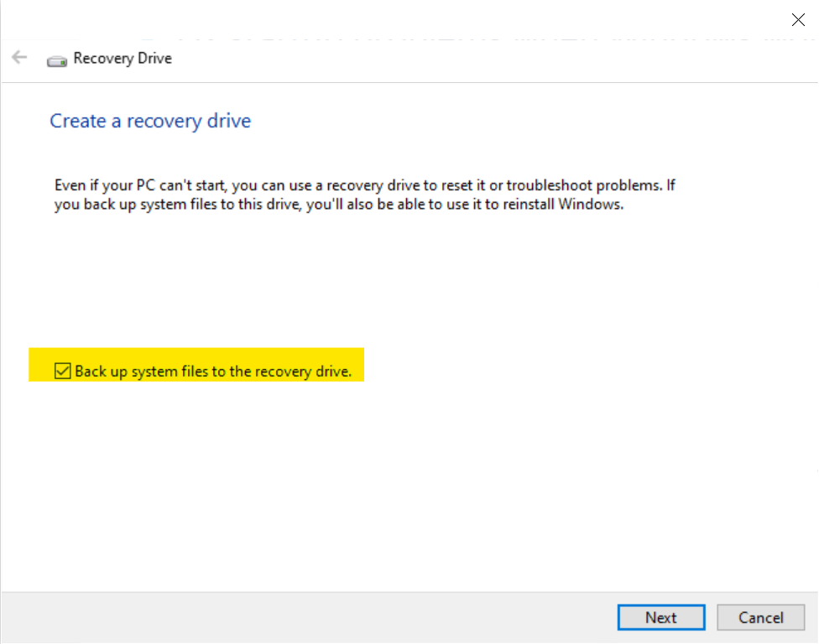The width and height of the screenshot is (819, 644).
Task: Close the Recovery Drive window
Action: point(798,20)
